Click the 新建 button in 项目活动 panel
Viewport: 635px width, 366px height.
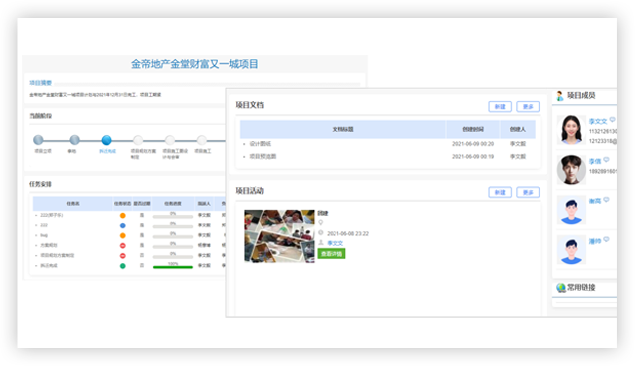(500, 192)
